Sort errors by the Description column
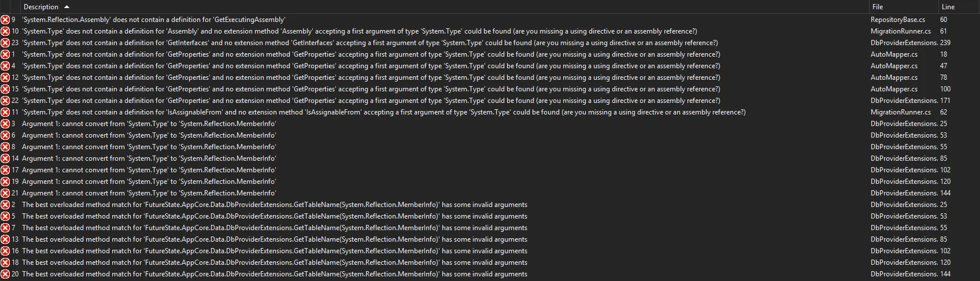The width and height of the screenshot is (980, 281). click(40, 7)
